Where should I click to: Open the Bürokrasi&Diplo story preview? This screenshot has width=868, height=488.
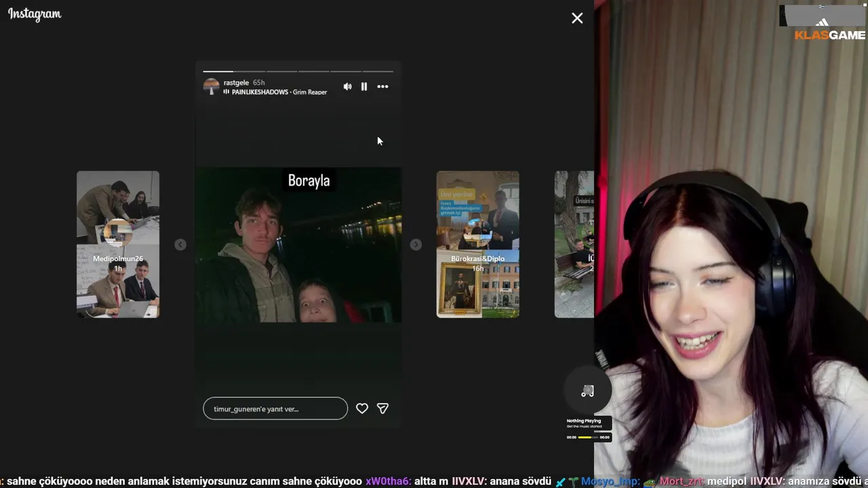coord(478,244)
